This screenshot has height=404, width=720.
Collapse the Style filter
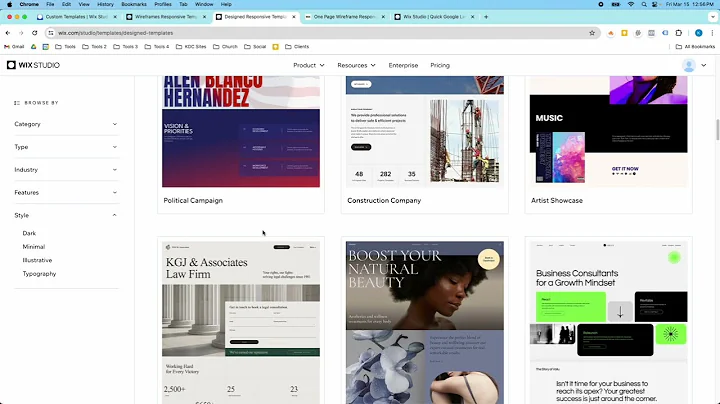[x=66, y=215]
